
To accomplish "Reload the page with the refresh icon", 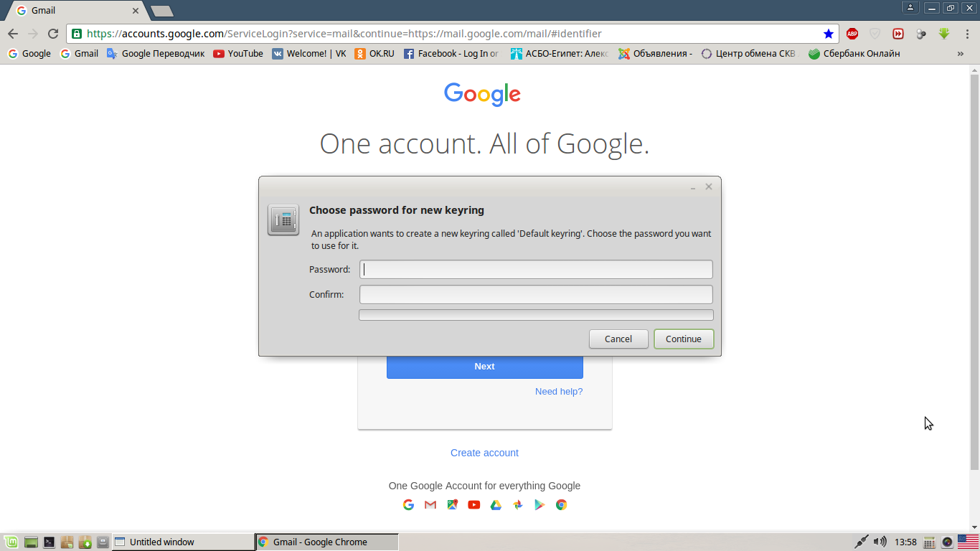I will tap(52, 34).
